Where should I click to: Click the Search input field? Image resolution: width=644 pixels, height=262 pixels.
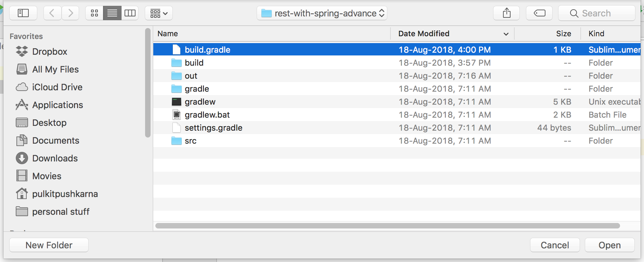point(597,13)
